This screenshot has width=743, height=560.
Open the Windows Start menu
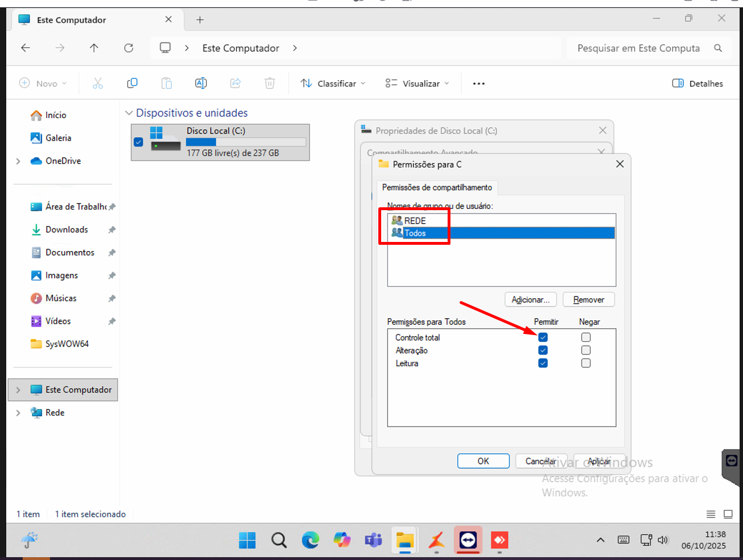point(247,540)
